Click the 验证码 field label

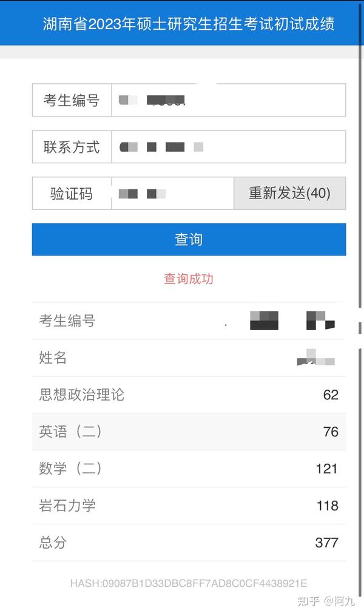coord(72,193)
